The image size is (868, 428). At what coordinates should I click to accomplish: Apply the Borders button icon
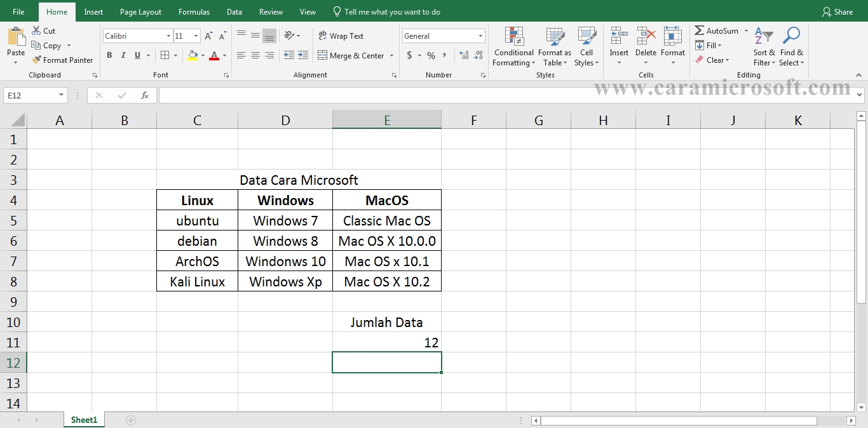click(165, 55)
